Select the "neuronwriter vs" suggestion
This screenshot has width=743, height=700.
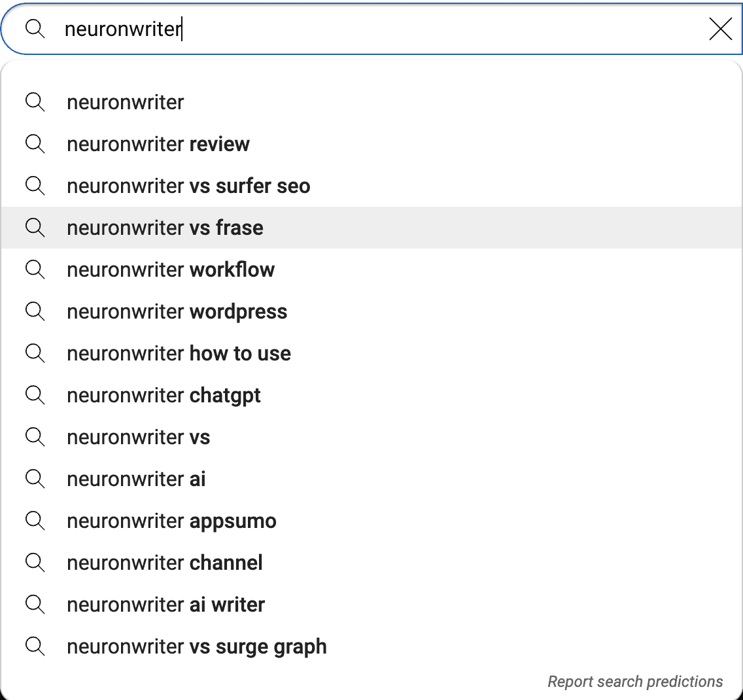(x=138, y=437)
